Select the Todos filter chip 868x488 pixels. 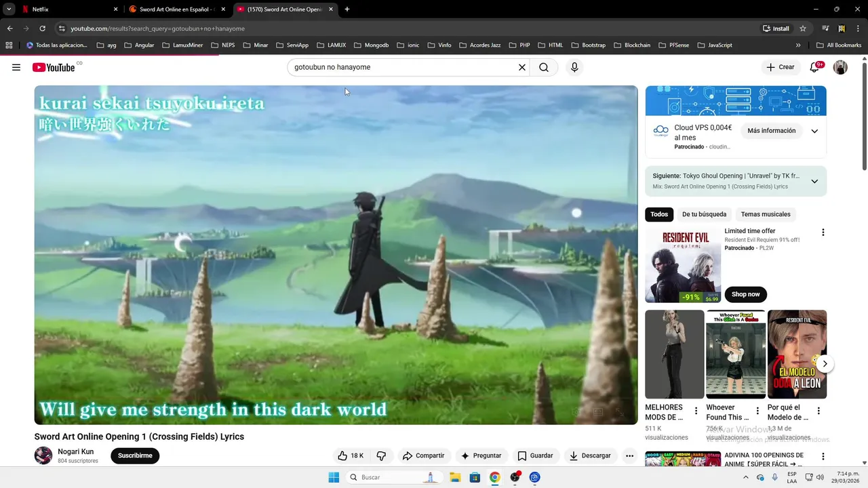click(659, 214)
